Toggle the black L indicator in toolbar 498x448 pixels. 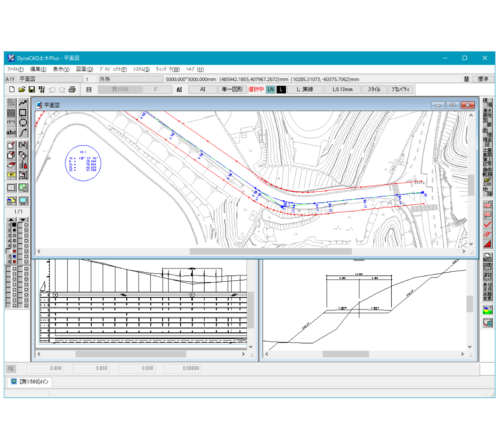tap(281, 89)
